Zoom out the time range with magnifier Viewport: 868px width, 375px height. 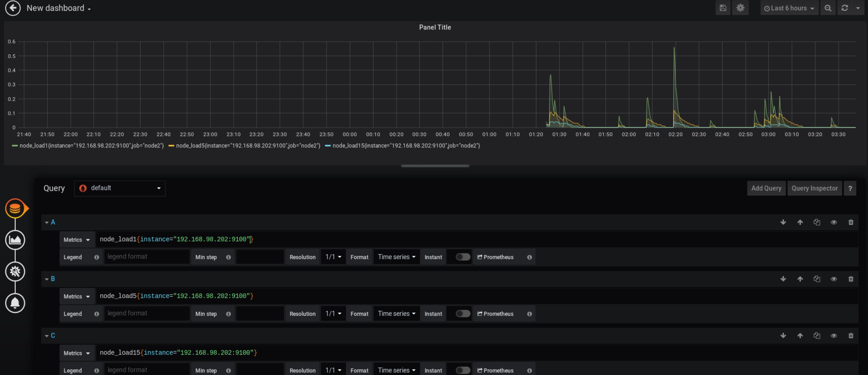coord(828,8)
